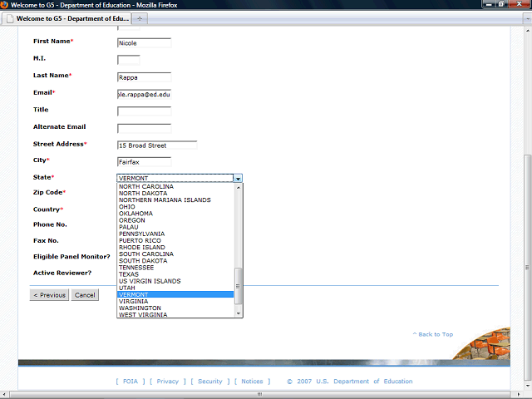The width and height of the screenshot is (532, 399).
Task: Click the horizontal scrollbar thumb
Action: click(260, 394)
